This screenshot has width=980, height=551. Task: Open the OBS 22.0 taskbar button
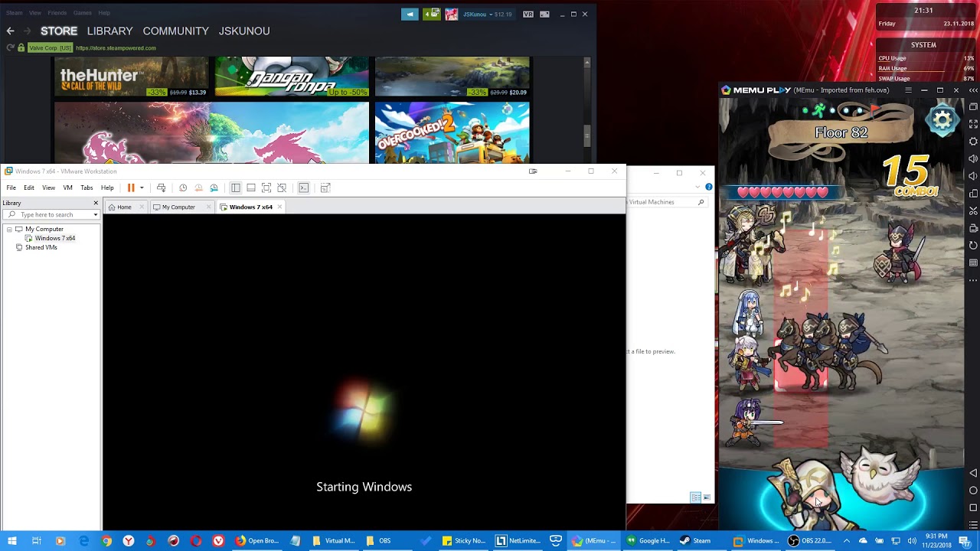point(810,540)
